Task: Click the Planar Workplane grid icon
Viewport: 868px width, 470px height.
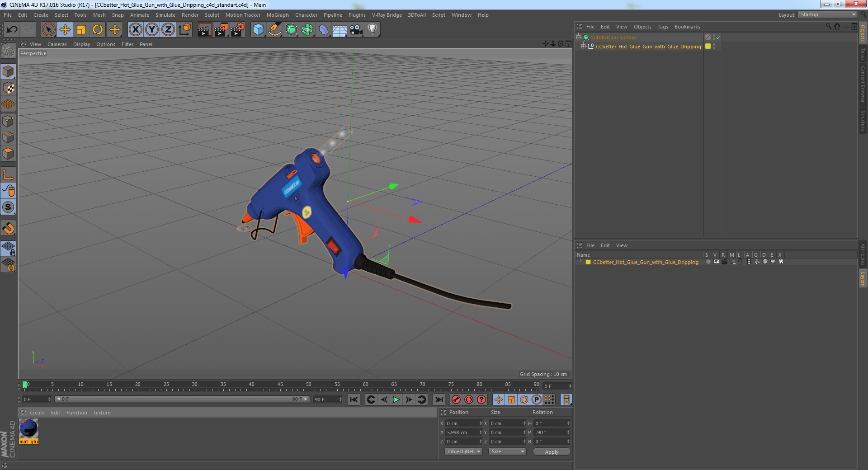Action: click(x=8, y=265)
